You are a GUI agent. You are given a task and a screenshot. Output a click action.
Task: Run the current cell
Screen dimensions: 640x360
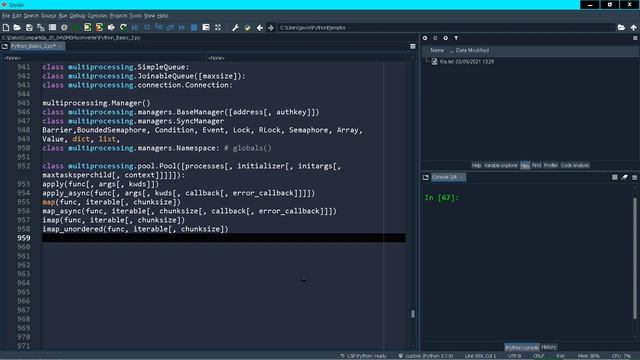[x=87, y=27]
